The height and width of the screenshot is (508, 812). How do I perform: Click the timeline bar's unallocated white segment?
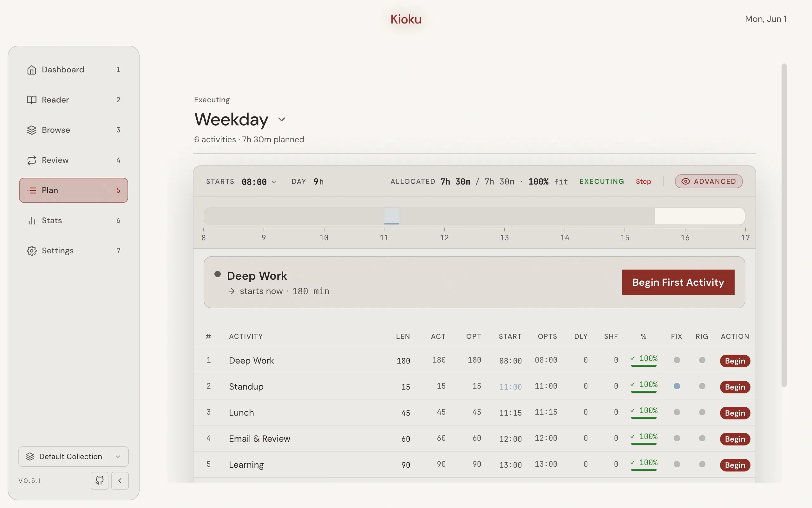(x=700, y=216)
